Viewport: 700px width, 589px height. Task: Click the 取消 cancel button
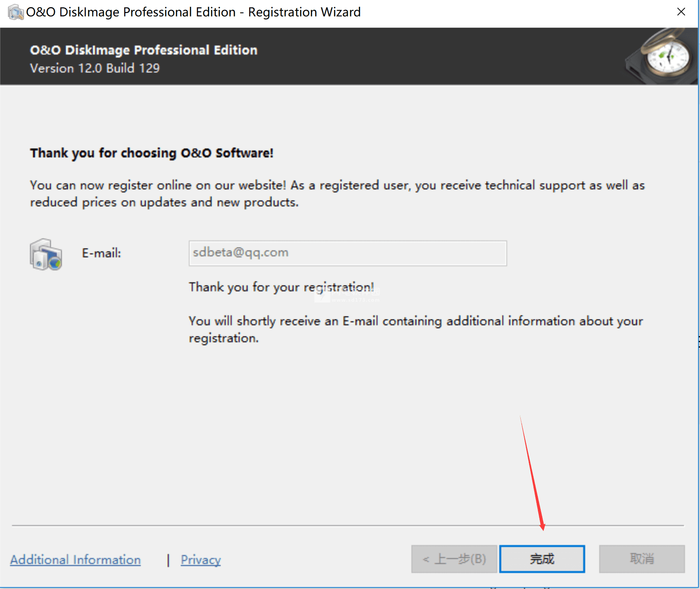tap(642, 559)
